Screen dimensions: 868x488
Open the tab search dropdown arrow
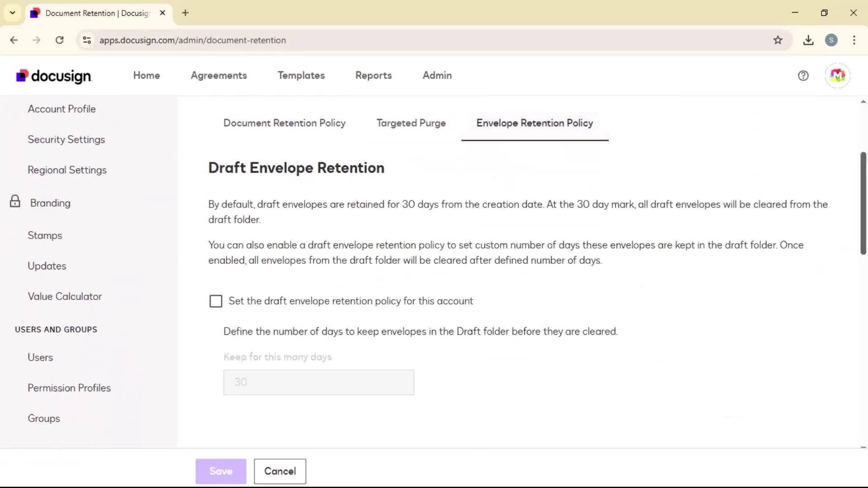(13, 13)
